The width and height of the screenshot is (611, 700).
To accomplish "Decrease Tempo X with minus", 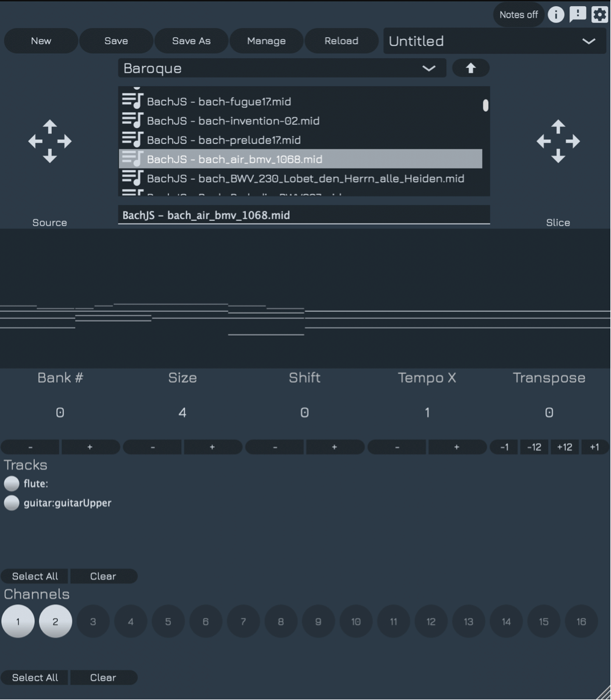I will point(397,447).
